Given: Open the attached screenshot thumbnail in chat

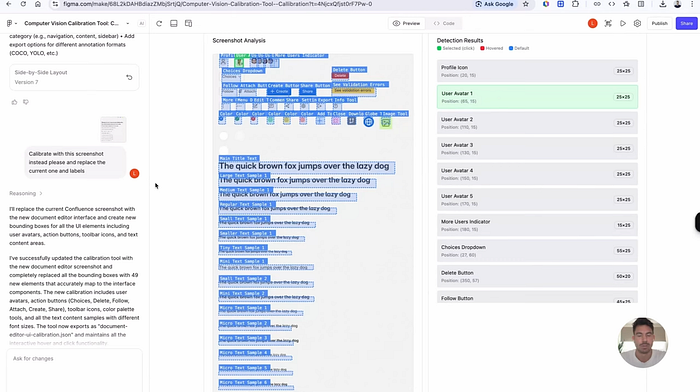Looking at the screenshot, I should click(x=113, y=129).
